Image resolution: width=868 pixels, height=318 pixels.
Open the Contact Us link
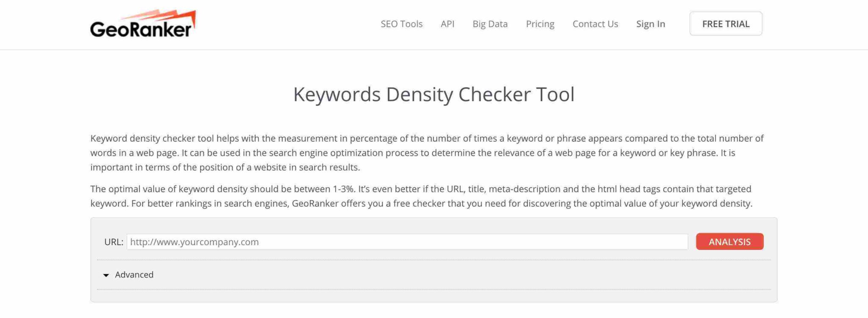click(595, 24)
